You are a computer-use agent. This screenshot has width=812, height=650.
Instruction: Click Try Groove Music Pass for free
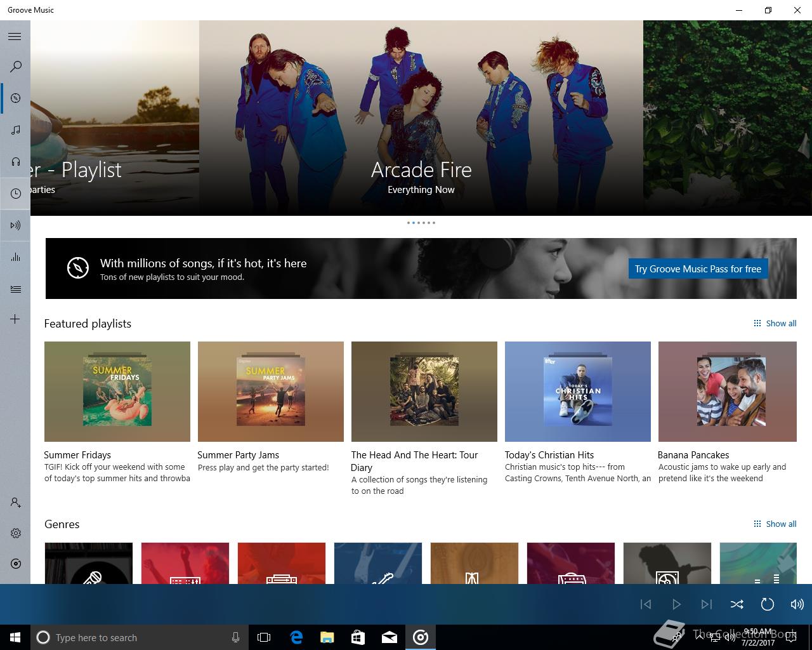tap(698, 269)
